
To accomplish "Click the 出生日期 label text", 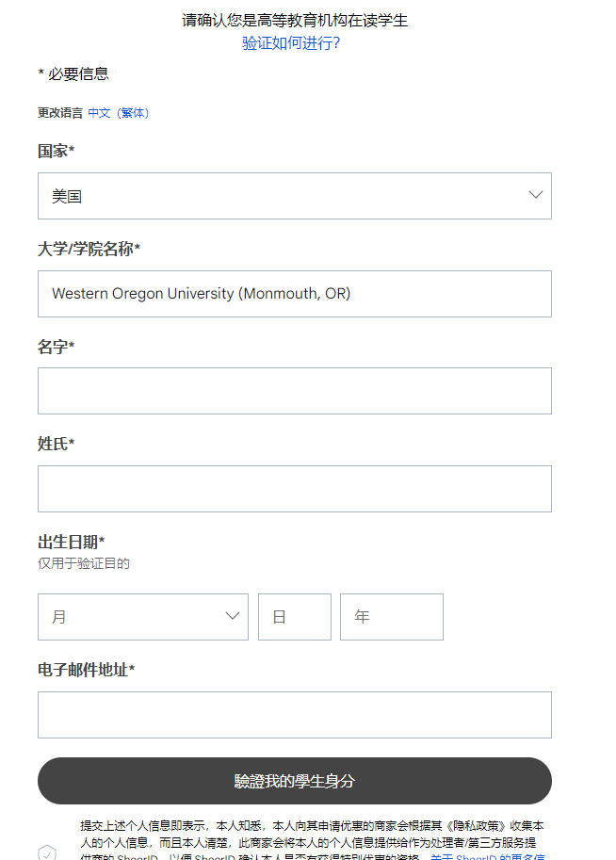I will coord(71,542).
